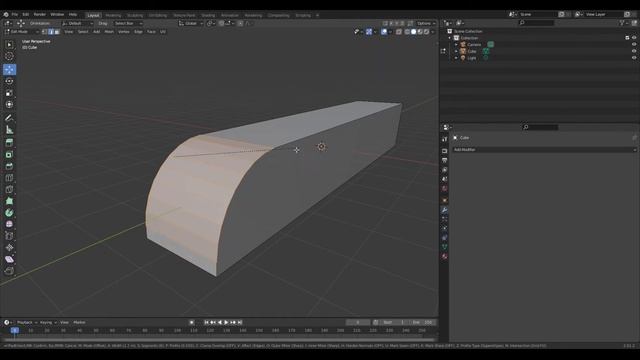Open the Window menu
This screenshot has height=360, width=640.
[57, 14]
